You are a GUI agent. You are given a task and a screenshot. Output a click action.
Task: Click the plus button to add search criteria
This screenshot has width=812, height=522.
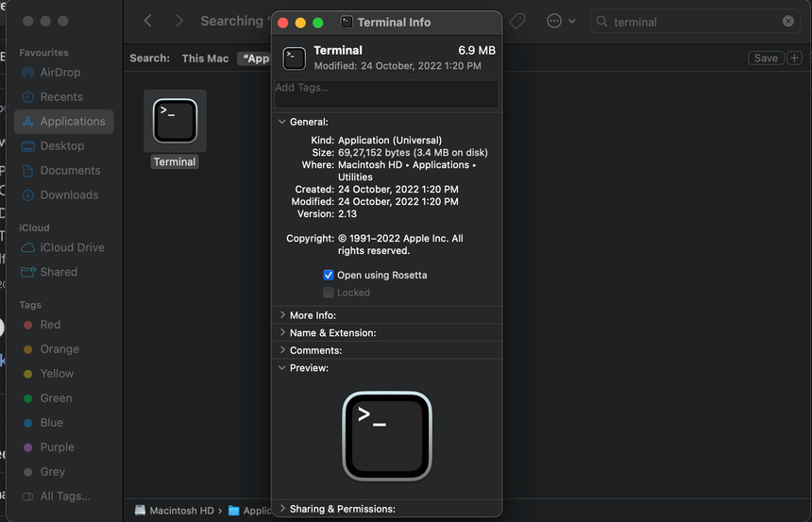coord(794,59)
